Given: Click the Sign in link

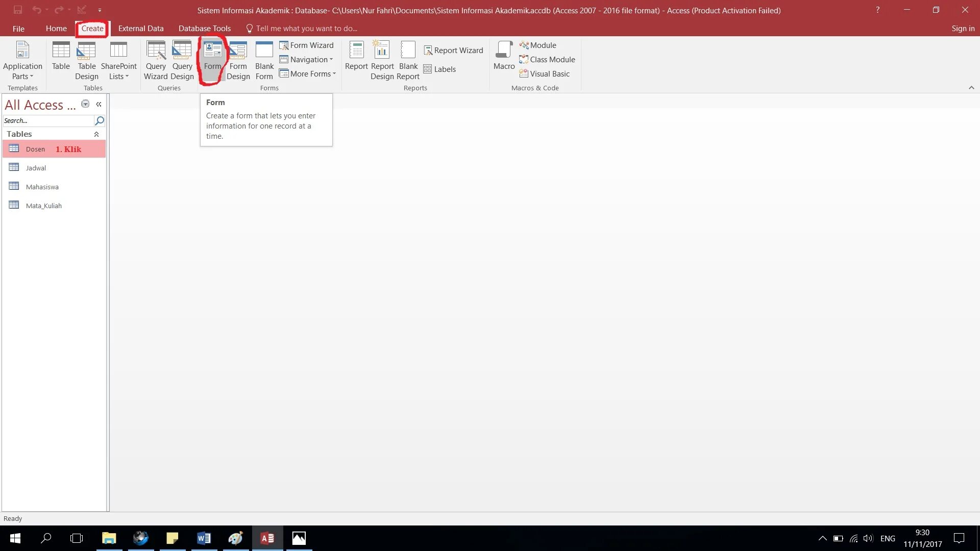Looking at the screenshot, I should pyautogui.click(x=963, y=29).
